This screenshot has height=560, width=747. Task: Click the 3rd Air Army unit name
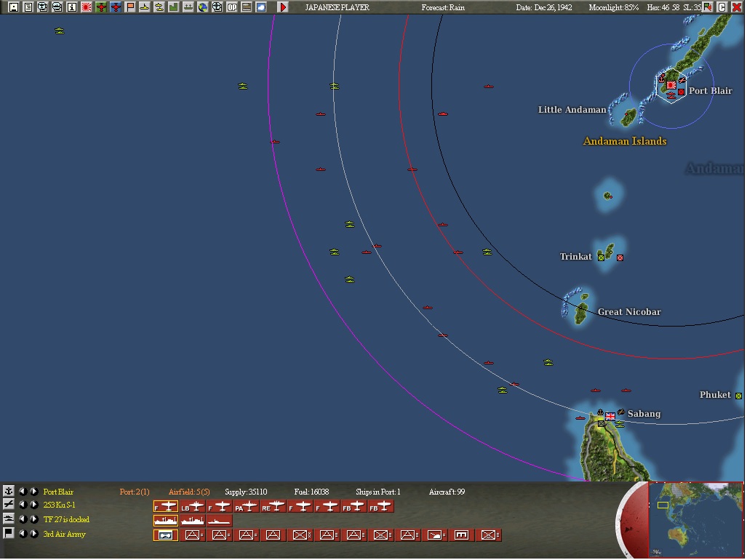(64, 534)
